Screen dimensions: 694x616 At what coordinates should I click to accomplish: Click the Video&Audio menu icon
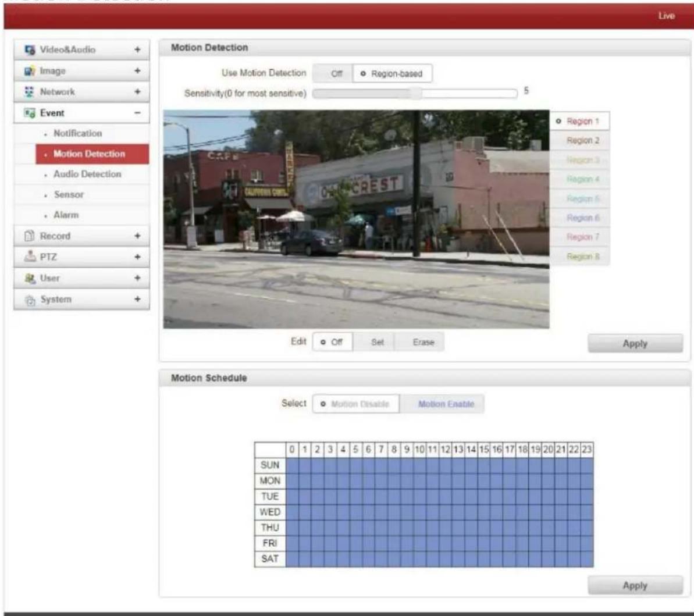(x=30, y=49)
